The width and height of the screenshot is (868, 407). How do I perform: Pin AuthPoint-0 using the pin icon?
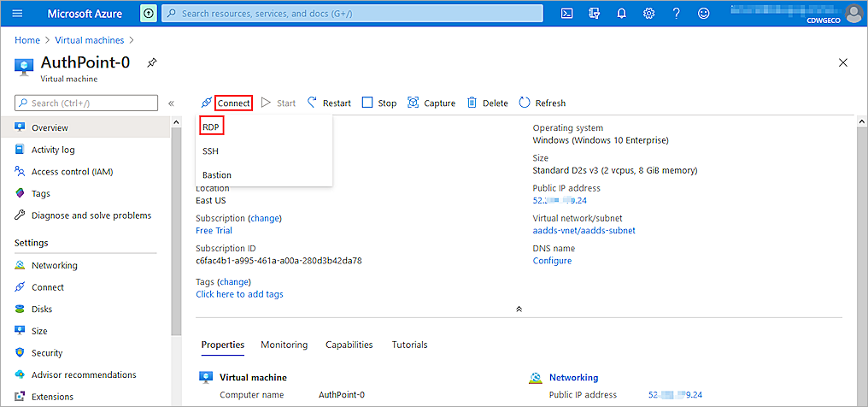tap(152, 63)
